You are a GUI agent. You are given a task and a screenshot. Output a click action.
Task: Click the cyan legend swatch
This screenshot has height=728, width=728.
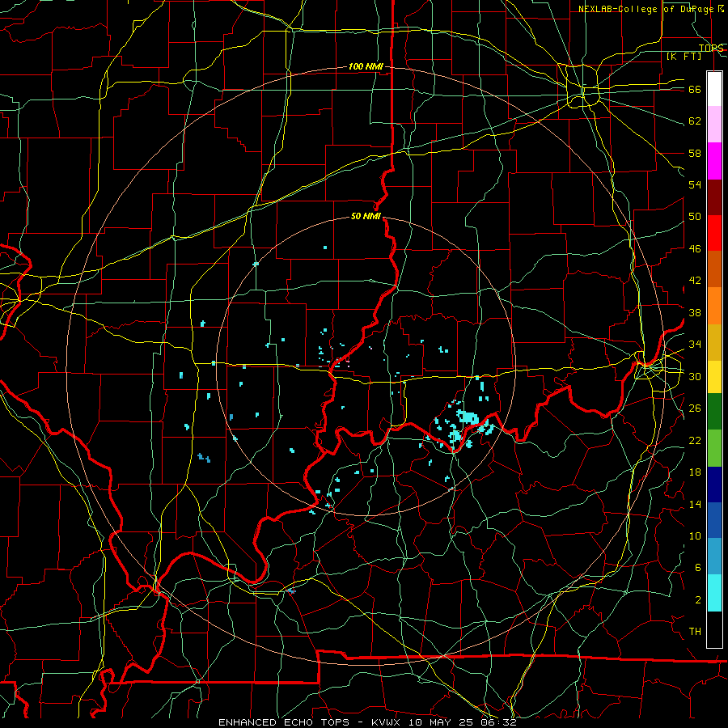point(714,593)
